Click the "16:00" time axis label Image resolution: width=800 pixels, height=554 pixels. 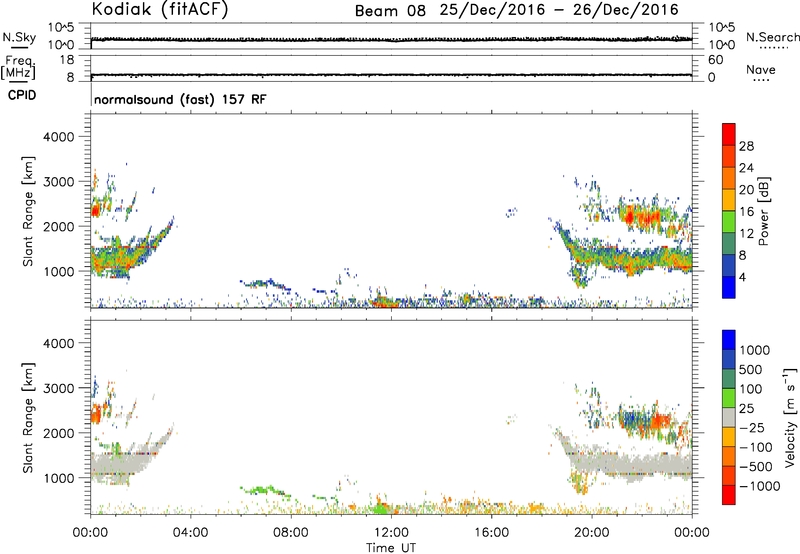tap(491, 533)
